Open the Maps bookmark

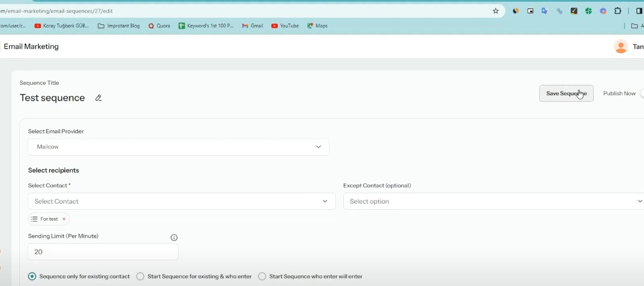click(317, 26)
